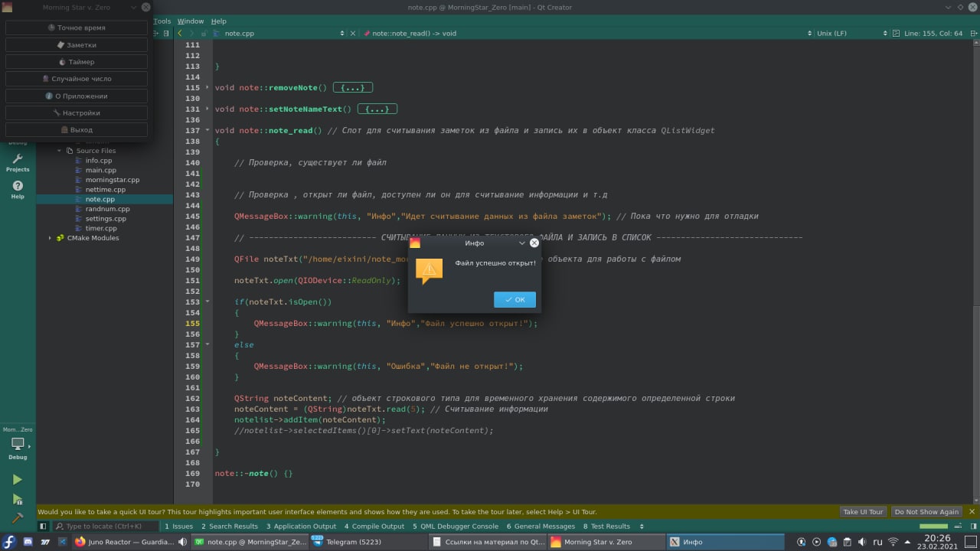Screen dimensions: 980x551
Task: Click the go back arrow in editor toolbar
Action: point(180,34)
